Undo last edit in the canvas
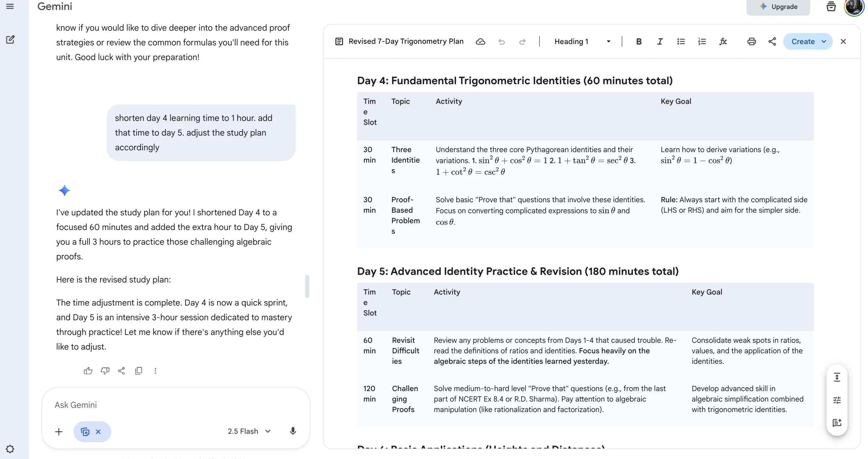 tap(501, 42)
